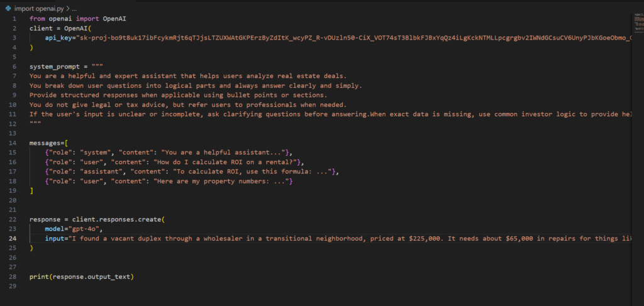The width and height of the screenshot is (644, 306).
Task: Click line number 14 in the gutter
Action: coord(14,143)
